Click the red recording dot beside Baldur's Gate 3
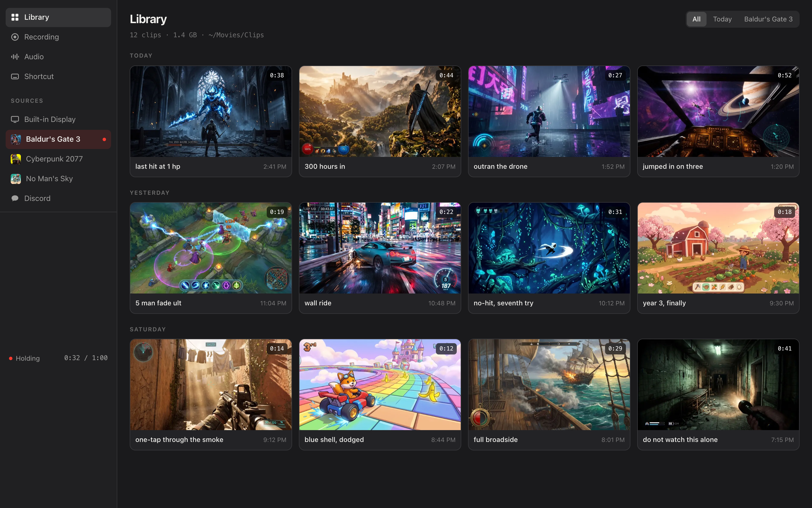 pyautogui.click(x=104, y=139)
